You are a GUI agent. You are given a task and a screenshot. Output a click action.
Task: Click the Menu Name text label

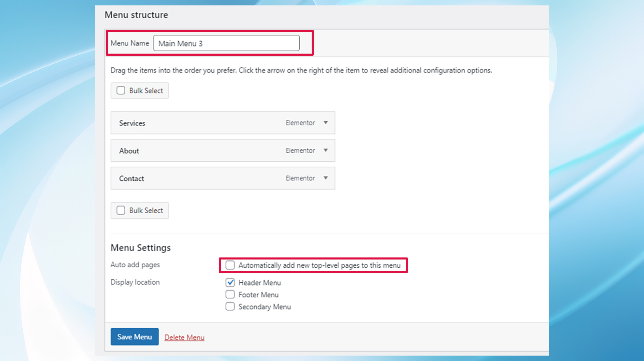[x=129, y=43]
